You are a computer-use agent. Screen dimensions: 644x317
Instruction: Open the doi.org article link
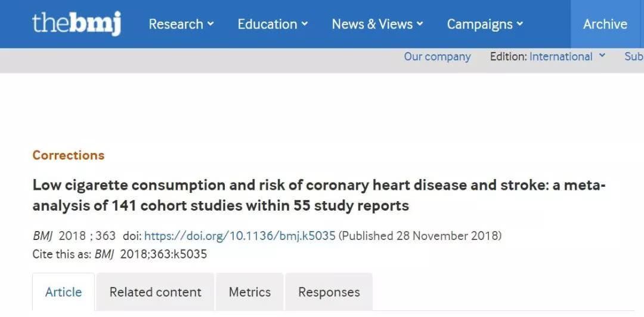(x=240, y=236)
